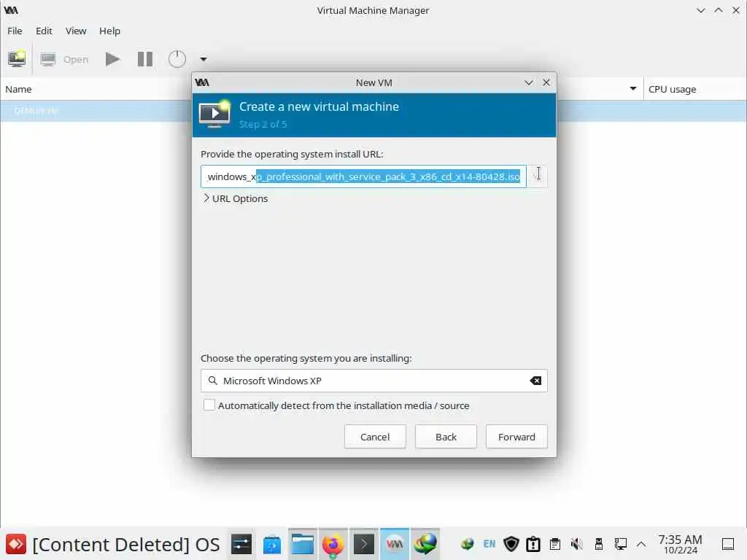Screen dimensions: 747x560
Task: Close the New VM dialog
Action: 546,82
